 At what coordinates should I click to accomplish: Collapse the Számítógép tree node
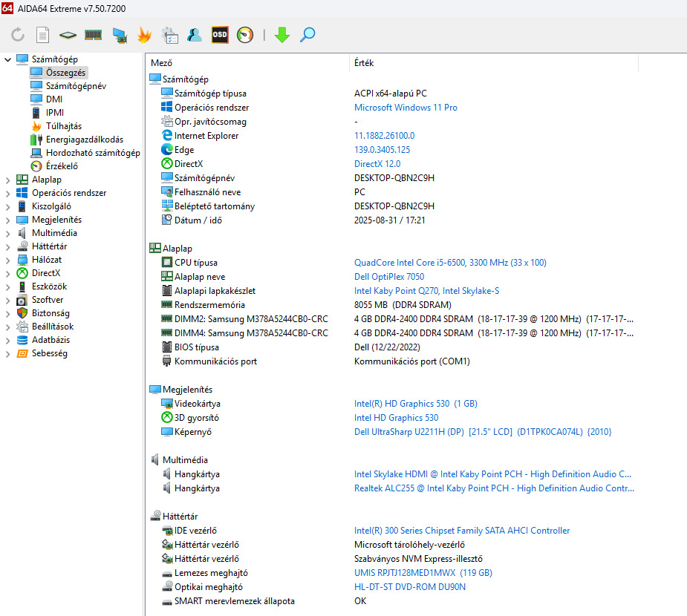coord(8,59)
